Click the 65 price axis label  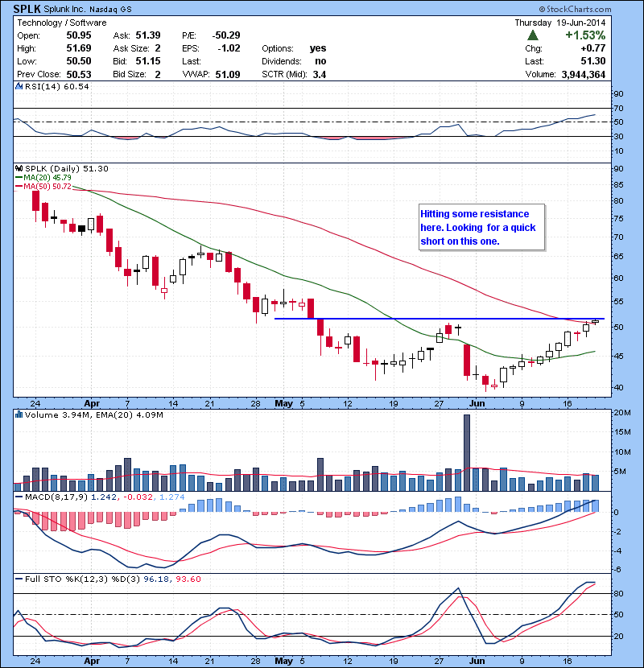pos(618,257)
